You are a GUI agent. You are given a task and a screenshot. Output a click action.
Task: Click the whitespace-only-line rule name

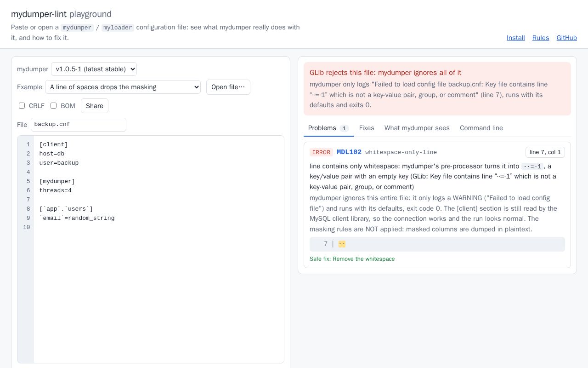(x=401, y=152)
